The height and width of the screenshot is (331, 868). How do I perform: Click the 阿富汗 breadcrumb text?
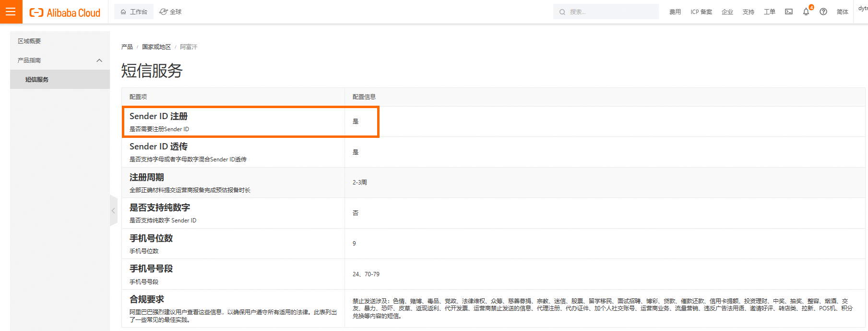189,47
